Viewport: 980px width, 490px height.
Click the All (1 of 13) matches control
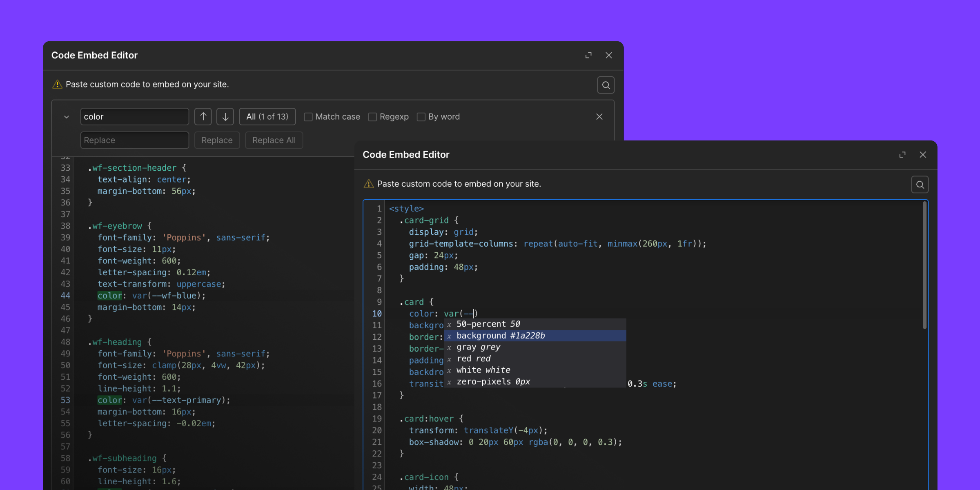(x=267, y=116)
